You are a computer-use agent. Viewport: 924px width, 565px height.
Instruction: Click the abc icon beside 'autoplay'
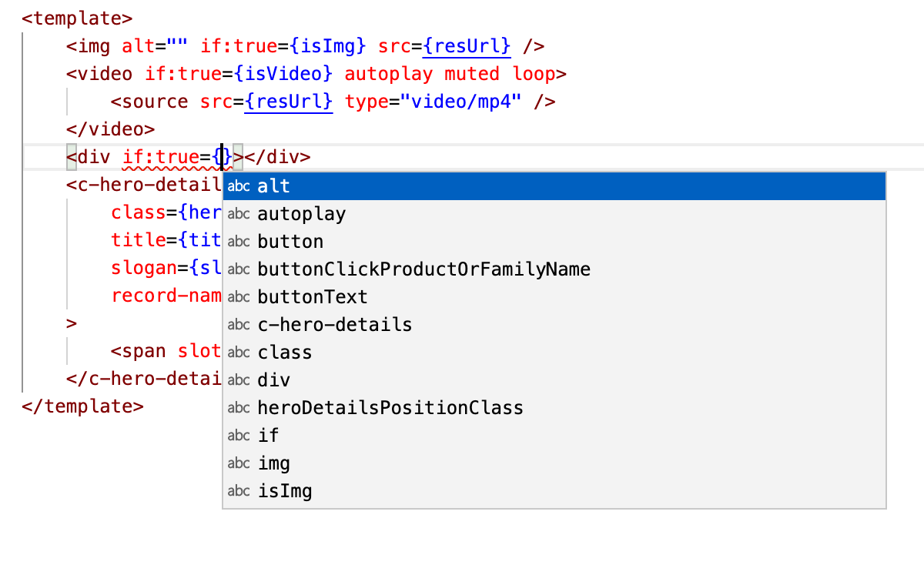point(239,214)
